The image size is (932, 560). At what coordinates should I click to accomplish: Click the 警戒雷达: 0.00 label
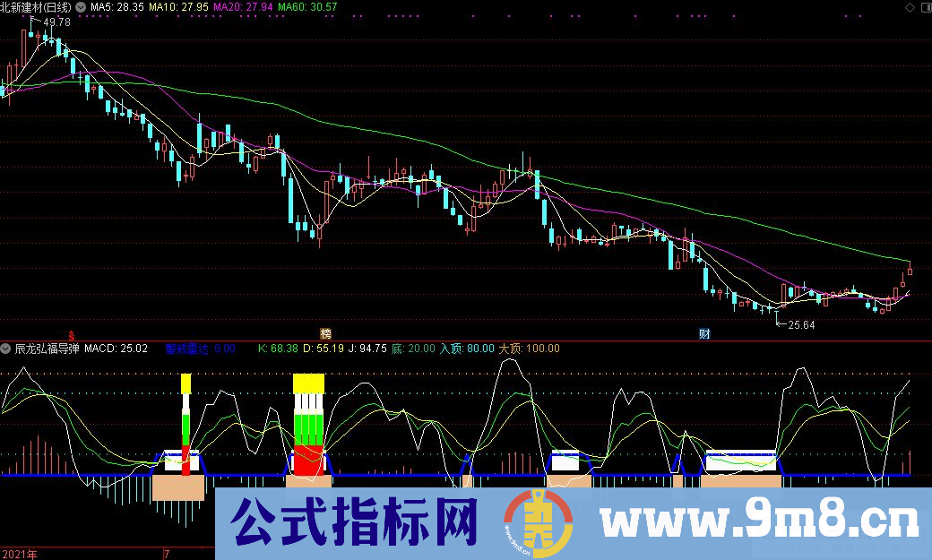pyautogui.click(x=201, y=349)
